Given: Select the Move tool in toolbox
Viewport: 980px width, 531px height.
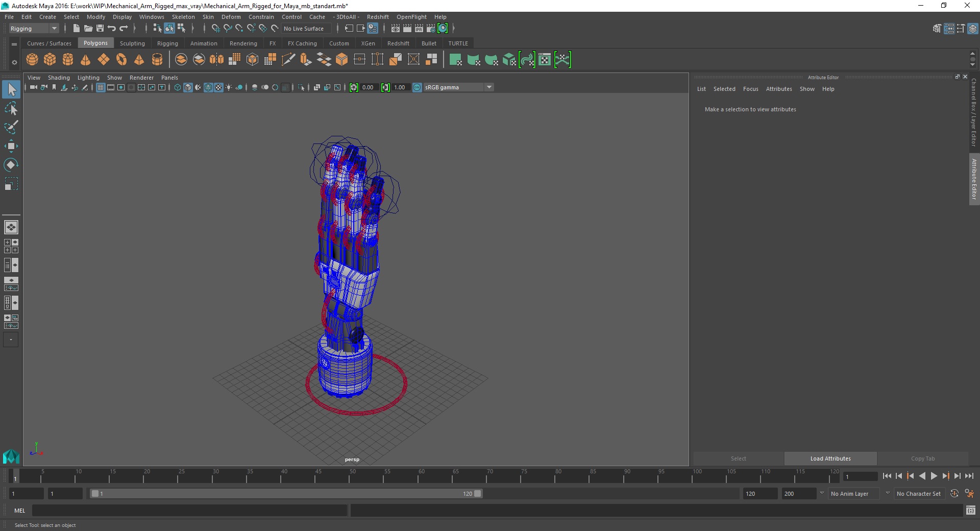Looking at the screenshot, I should (x=11, y=146).
